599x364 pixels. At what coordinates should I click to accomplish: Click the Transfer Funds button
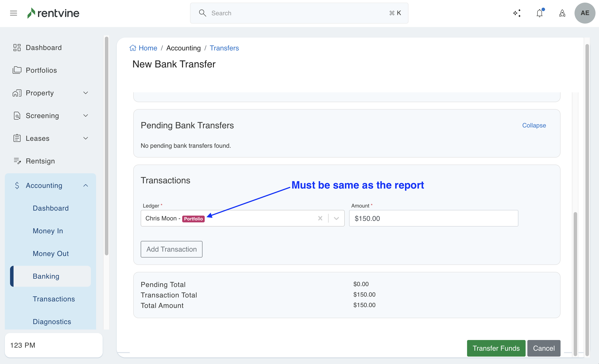point(496,348)
